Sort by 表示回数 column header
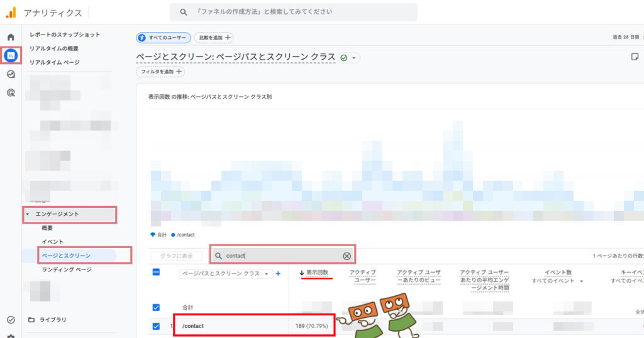 [317, 273]
